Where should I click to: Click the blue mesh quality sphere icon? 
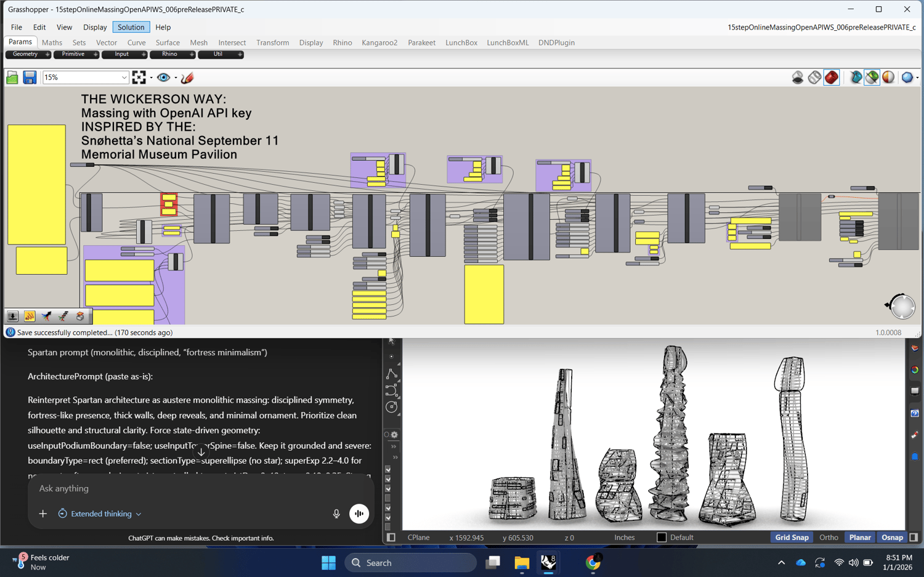(907, 78)
